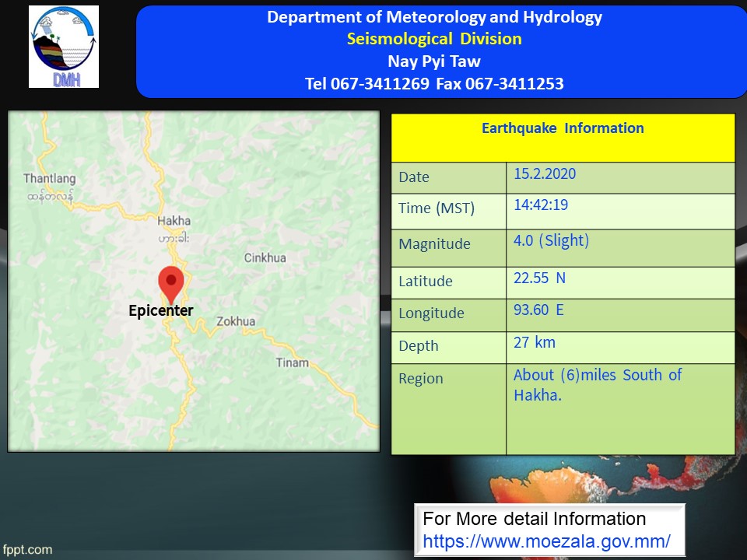Click the Date row label
The image size is (747, 560).
click(414, 177)
